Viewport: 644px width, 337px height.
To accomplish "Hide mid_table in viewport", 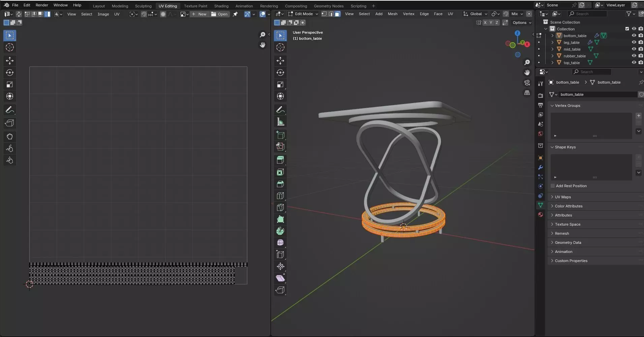I will (634, 49).
